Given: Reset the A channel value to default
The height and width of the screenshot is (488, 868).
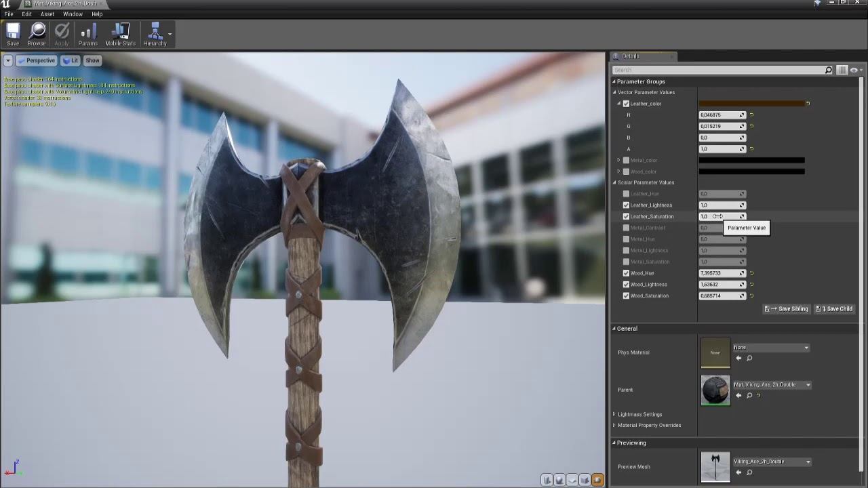Looking at the screenshot, I should tap(752, 149).
